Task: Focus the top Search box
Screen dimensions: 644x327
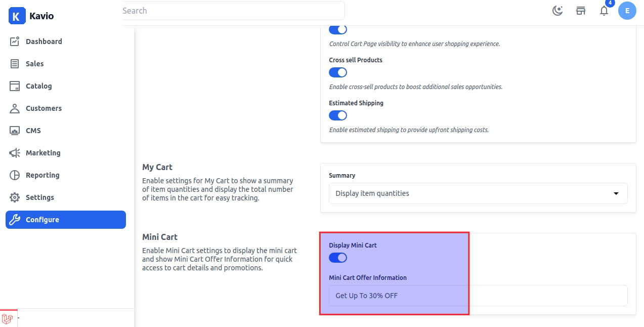Action: (233, 11)
